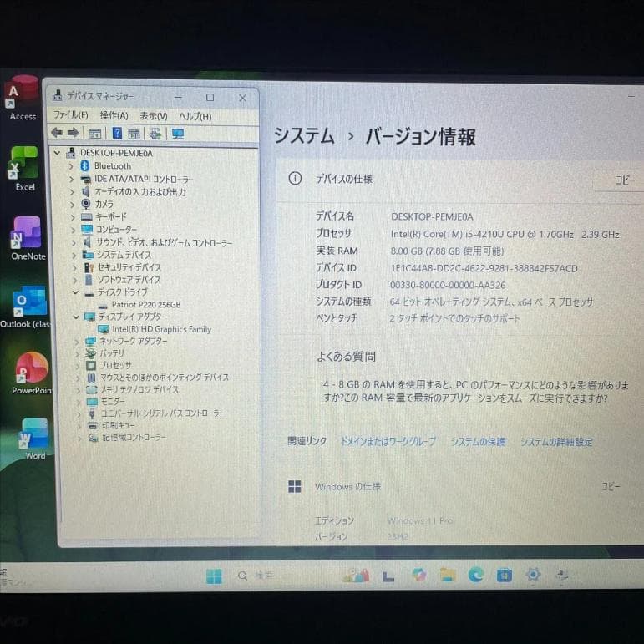Click the 4 - 8 GB の RAM question text

tap(475, 392)
